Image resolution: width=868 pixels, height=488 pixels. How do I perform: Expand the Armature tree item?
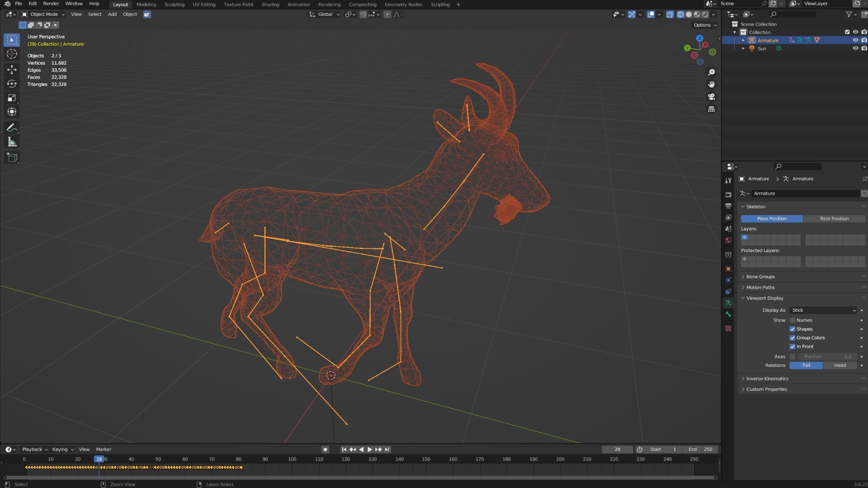[x=743, y=40]
